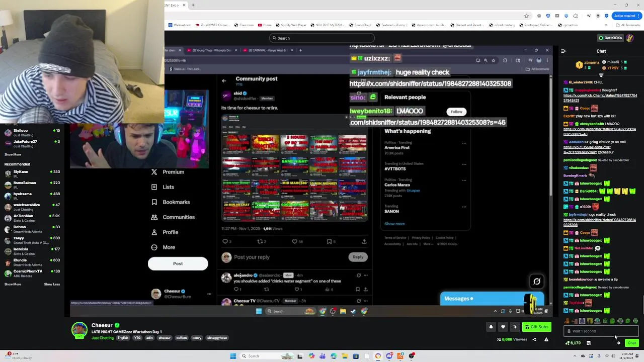The image size is (644, 362).
Task: Click the green Chat send button
Action: coord(632,343)
